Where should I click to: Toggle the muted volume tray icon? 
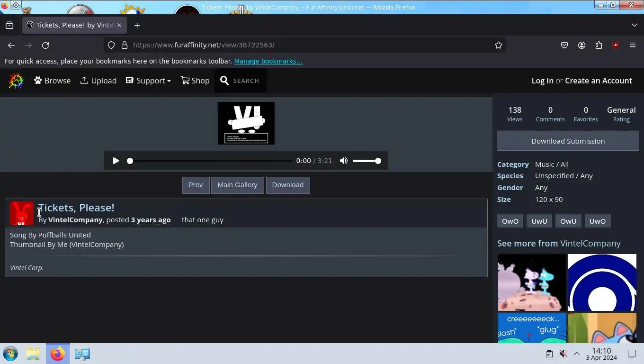tap(563, 354)
